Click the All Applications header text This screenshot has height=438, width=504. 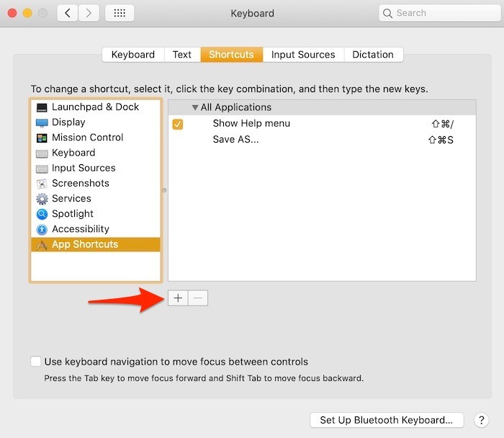tap(236, 107)
